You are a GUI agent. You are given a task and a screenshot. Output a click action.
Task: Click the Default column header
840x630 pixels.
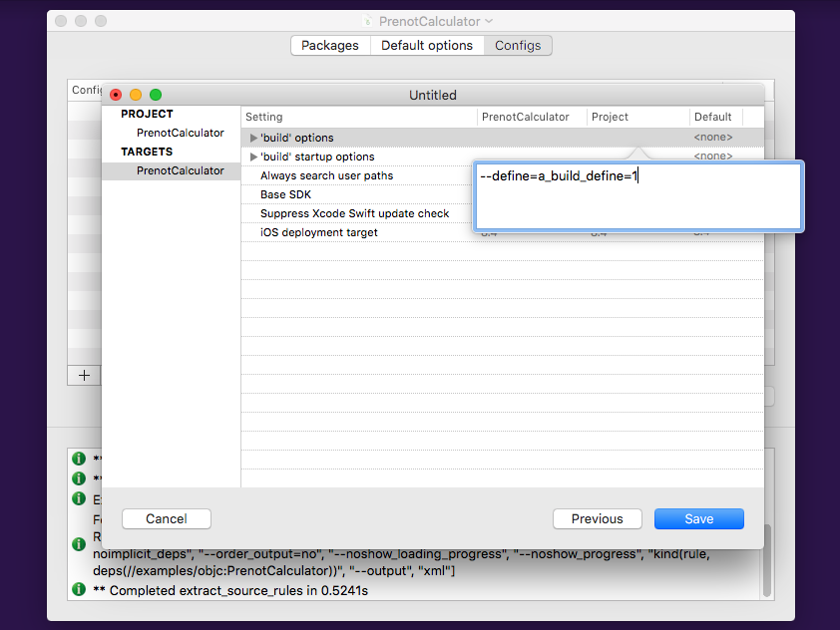click(x=716, y=117)
